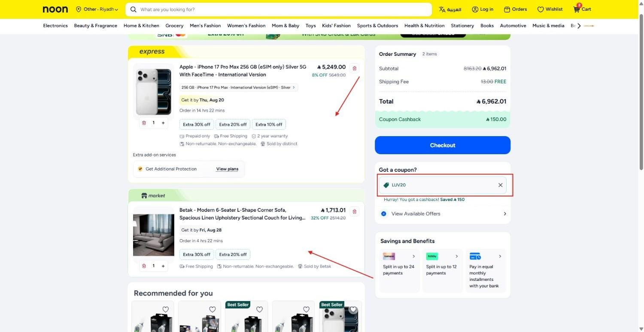Click the market section store icon
This screenshot has height=332, width=644.
pyautogui.click(x=144, y=195)
